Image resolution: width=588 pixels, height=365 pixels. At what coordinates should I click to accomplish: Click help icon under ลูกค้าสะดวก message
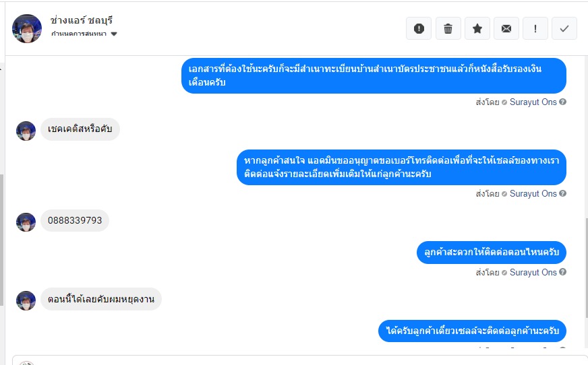(562, 273)
